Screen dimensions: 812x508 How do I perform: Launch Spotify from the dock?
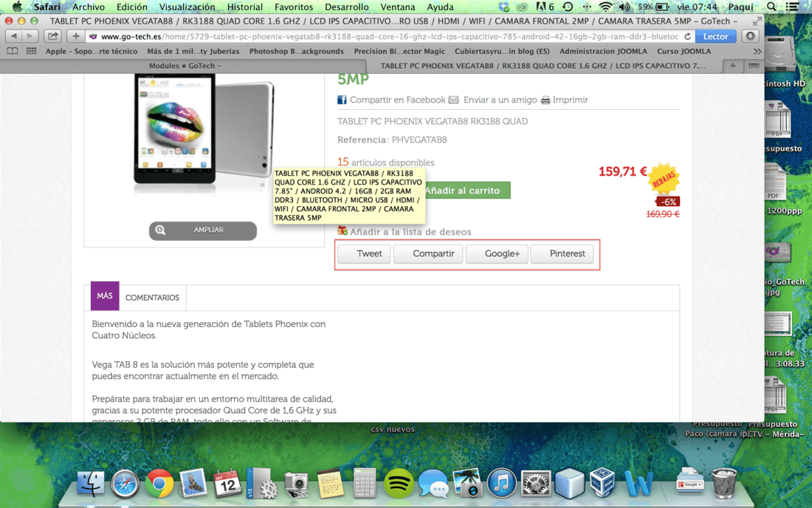click(x=398, y=484)
